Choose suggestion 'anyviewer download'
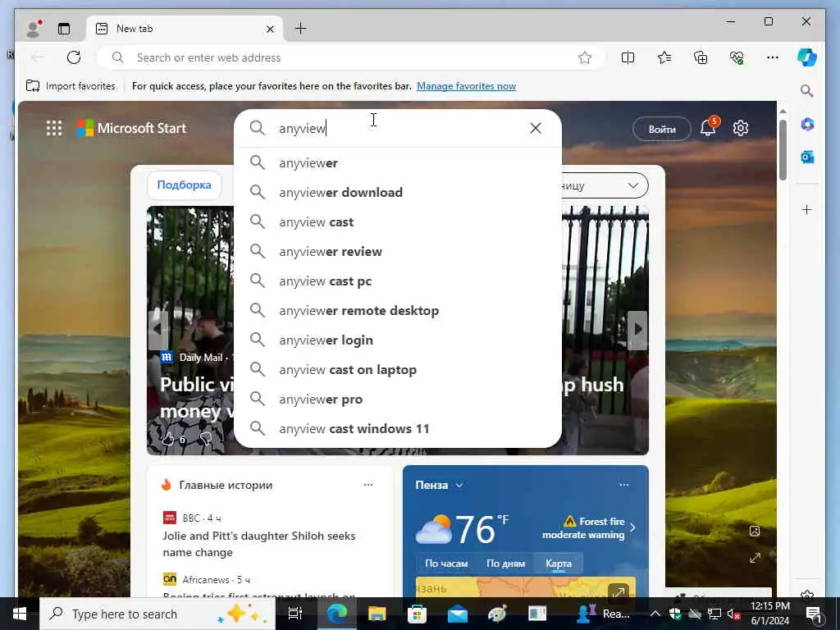This screenshot has height=630, width=840. pyautogui.click(x=398, y=192)
